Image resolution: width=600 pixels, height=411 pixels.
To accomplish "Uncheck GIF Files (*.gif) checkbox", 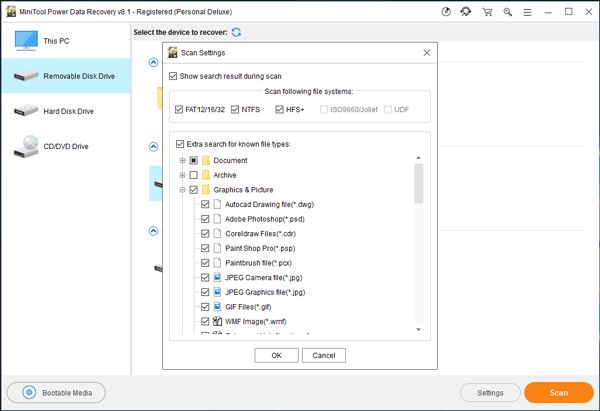I will (x=205, y=307).
